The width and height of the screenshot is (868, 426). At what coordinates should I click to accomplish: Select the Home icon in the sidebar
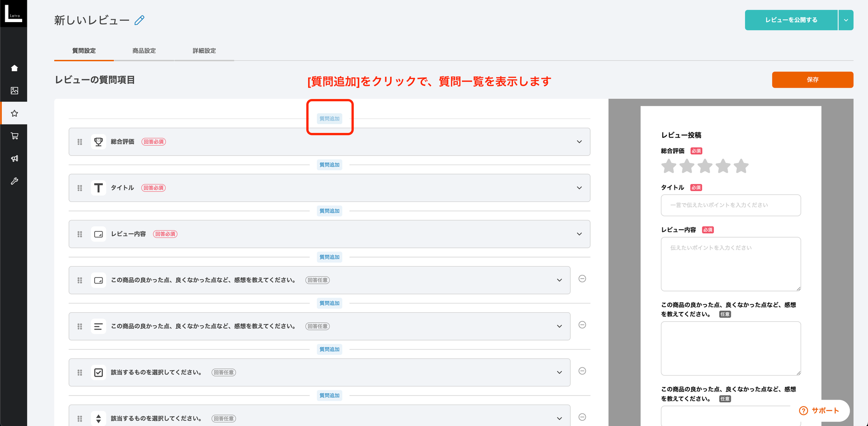14,68
